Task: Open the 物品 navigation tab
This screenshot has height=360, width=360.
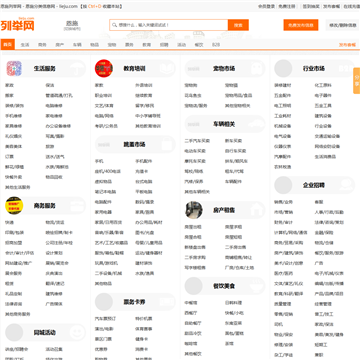Action: (94, 45)
